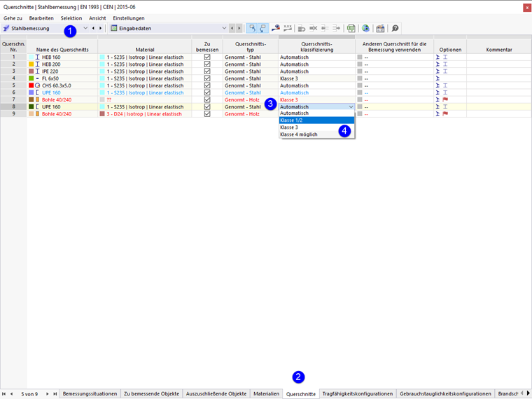Open the Ansicht menu
This screenshot has height=399, width=532.
click(x=97, y=18)
